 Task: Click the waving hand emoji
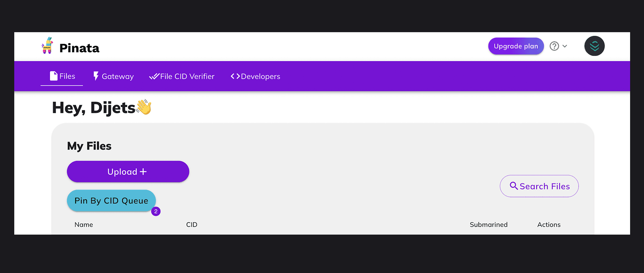click(144, 107)
